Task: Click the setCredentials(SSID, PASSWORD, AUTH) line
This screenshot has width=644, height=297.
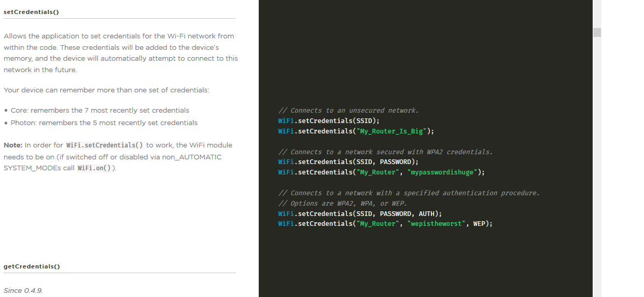Action: 360,213
